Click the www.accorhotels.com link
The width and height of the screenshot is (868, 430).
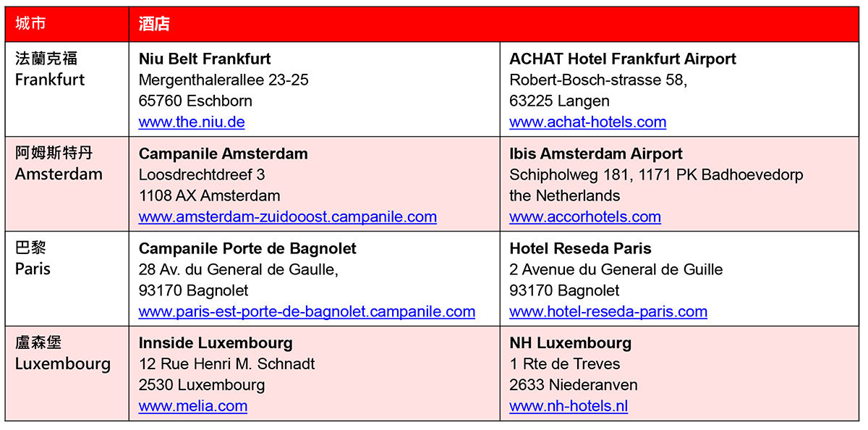pyautogui.click(x=584, y=217)
